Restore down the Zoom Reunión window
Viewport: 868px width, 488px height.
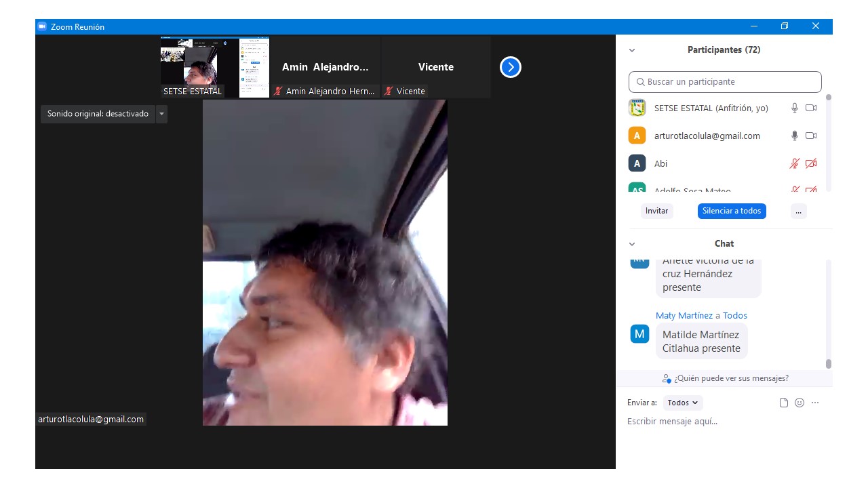click(785, 26)
